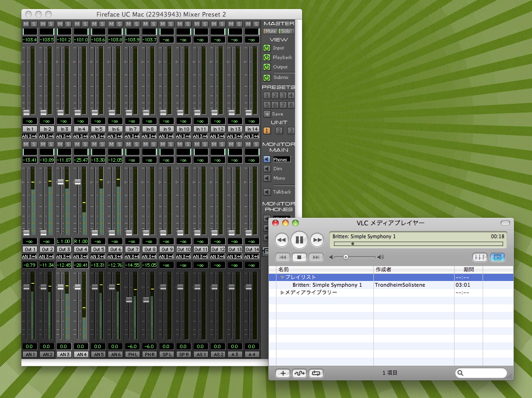This screenshot has height=398, width=532.
Task: Toggle the VLC playlist view button
Action: click(x=497, y=257)
